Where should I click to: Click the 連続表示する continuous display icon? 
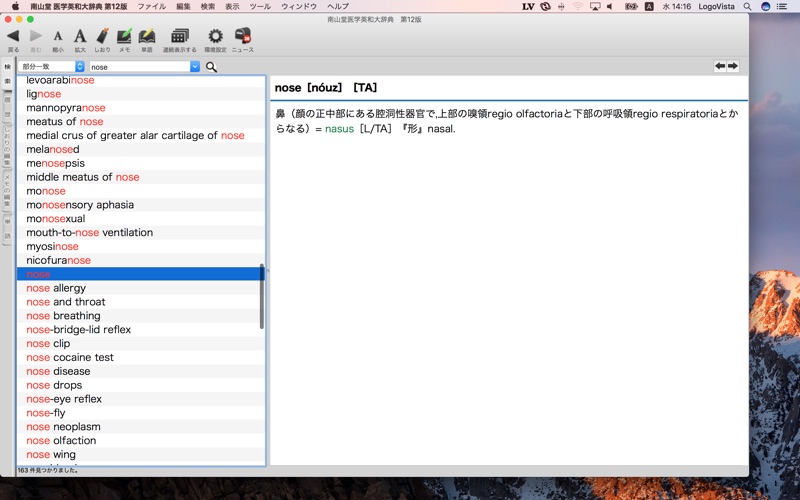click(180, 36)
